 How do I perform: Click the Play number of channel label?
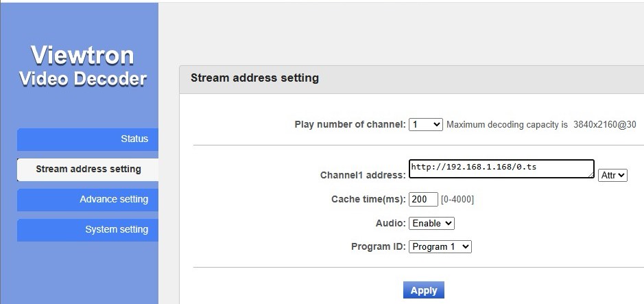350,125
